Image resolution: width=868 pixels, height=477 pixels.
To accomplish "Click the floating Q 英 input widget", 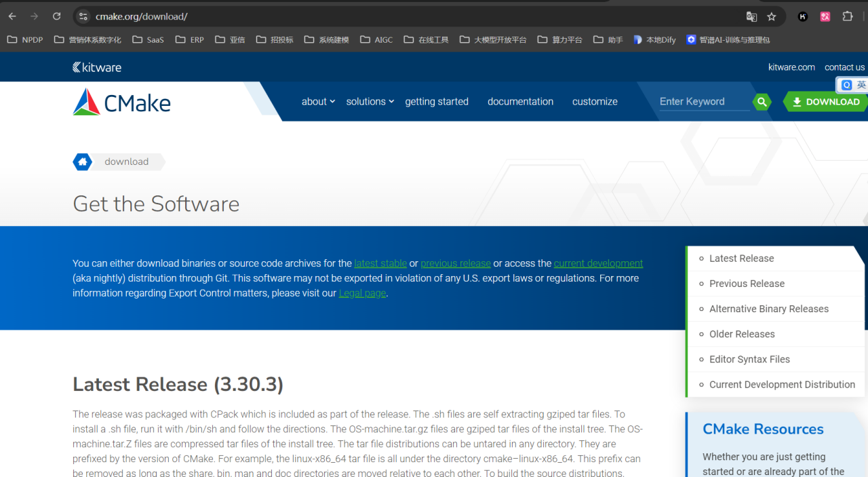I will click(x=853, y=85).
